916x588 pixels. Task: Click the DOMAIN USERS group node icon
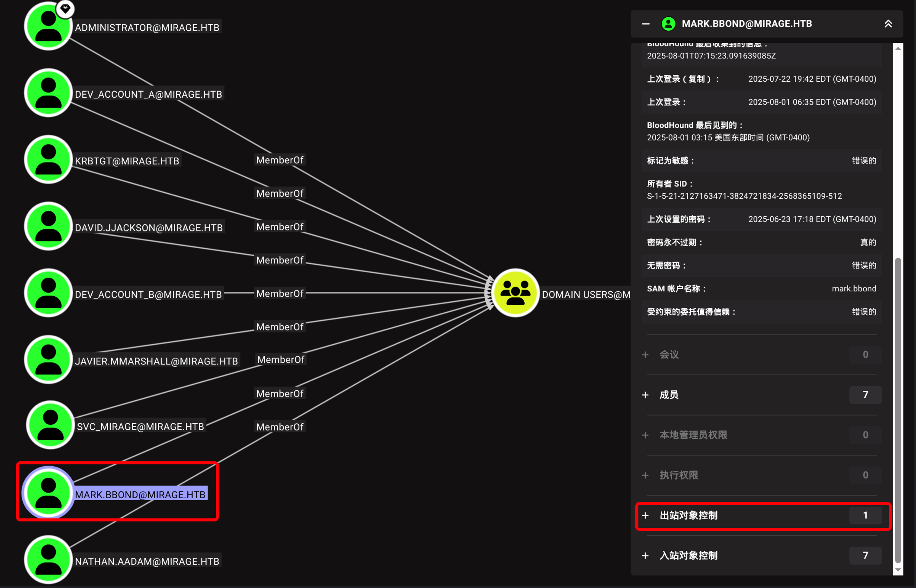(x=515, y=293)
